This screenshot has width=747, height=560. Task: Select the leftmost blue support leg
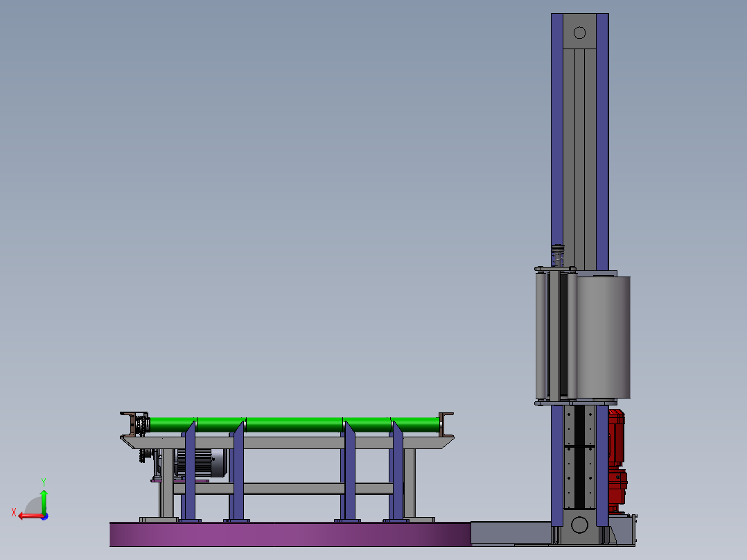189,471
